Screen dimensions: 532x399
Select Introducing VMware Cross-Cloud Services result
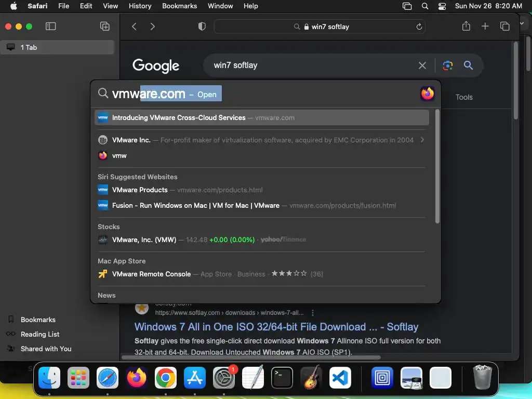[x=262, y=118]
